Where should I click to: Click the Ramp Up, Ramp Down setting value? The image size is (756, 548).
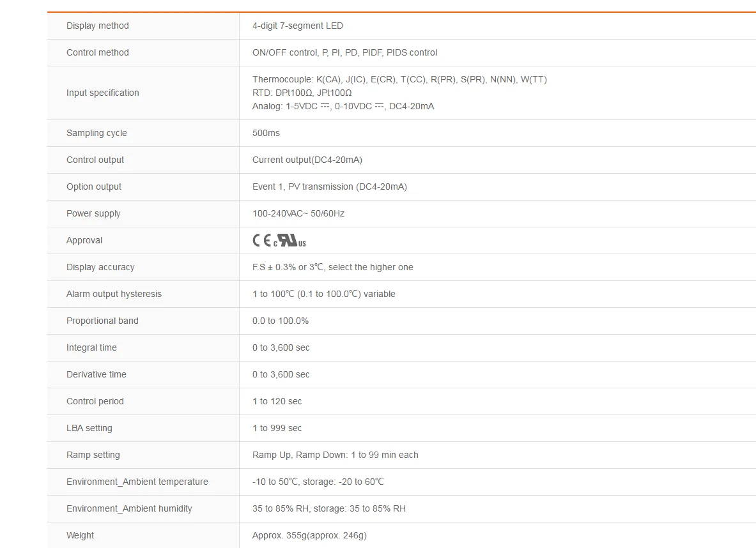(x=335, y=455)
